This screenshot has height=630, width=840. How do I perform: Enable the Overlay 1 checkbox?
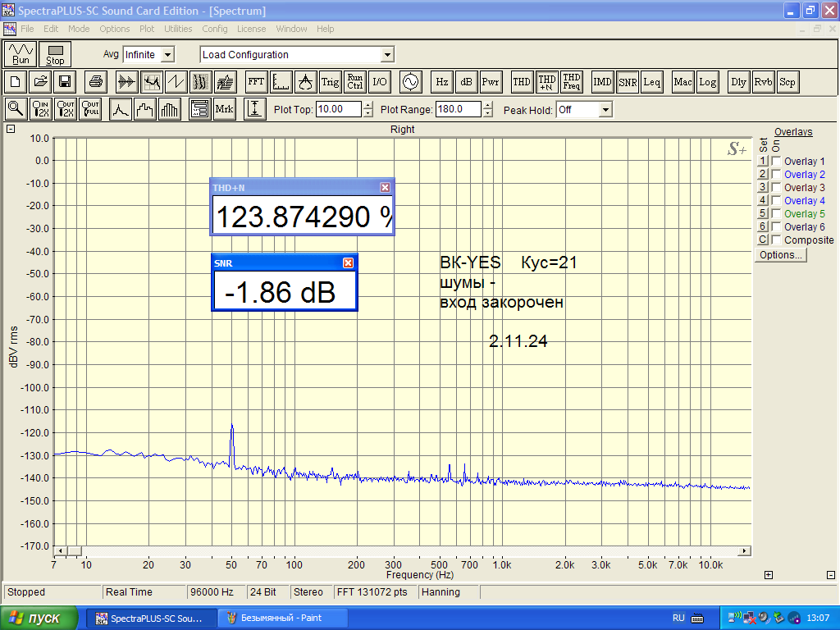pos(776,162)
